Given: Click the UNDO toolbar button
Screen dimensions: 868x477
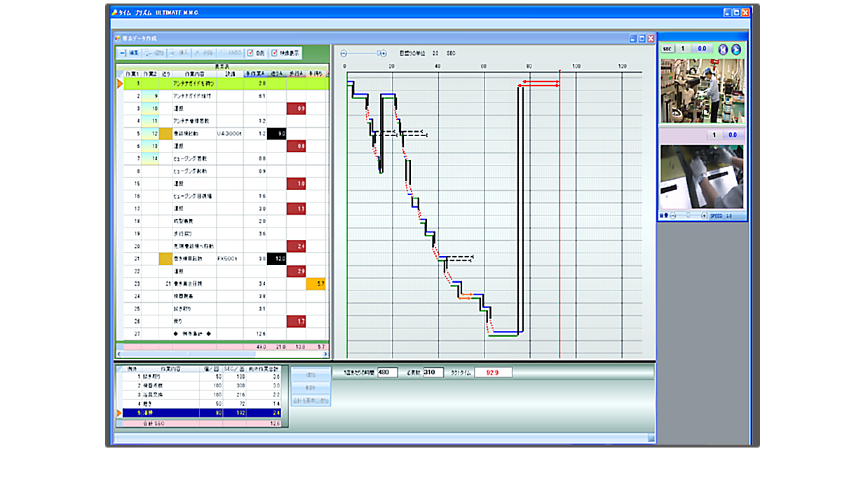Looking at the screenshot, I should pyautogui.click(x=230, y=53).
